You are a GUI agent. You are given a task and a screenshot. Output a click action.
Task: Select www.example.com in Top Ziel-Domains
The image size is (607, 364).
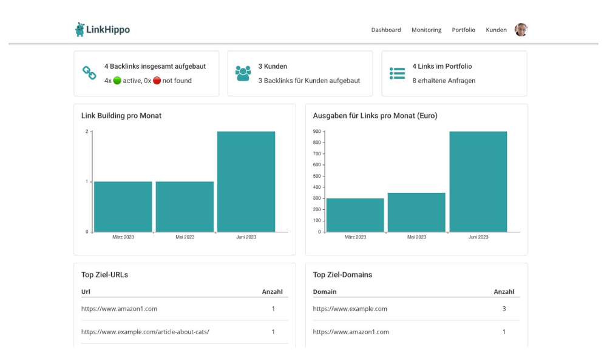tap(350, 309)
